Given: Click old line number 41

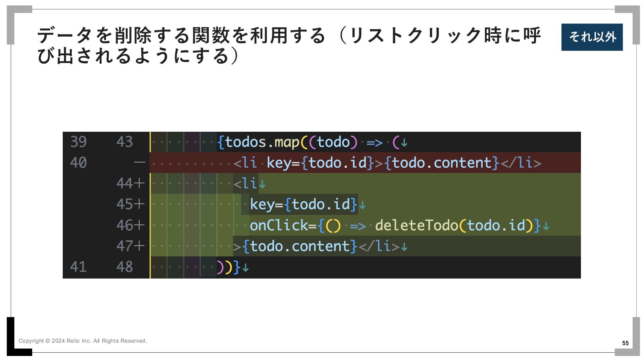Looking at the screenshot, I should [x=78, y=267].
